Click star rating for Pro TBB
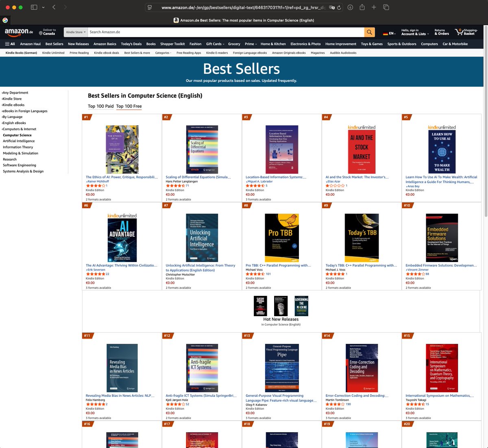Viewport: 488px width, 448px height. point(255,274)
